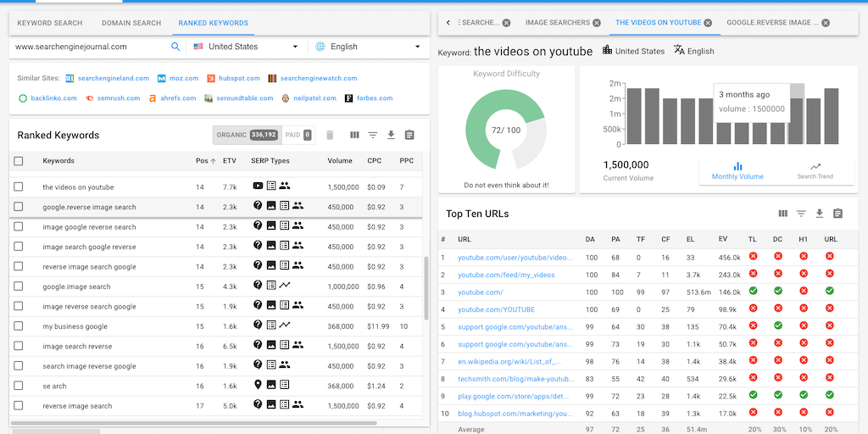Show the Search Trend chart
Image resolution: width=868 pixels, height=434 pixels.
click(815, 170)
